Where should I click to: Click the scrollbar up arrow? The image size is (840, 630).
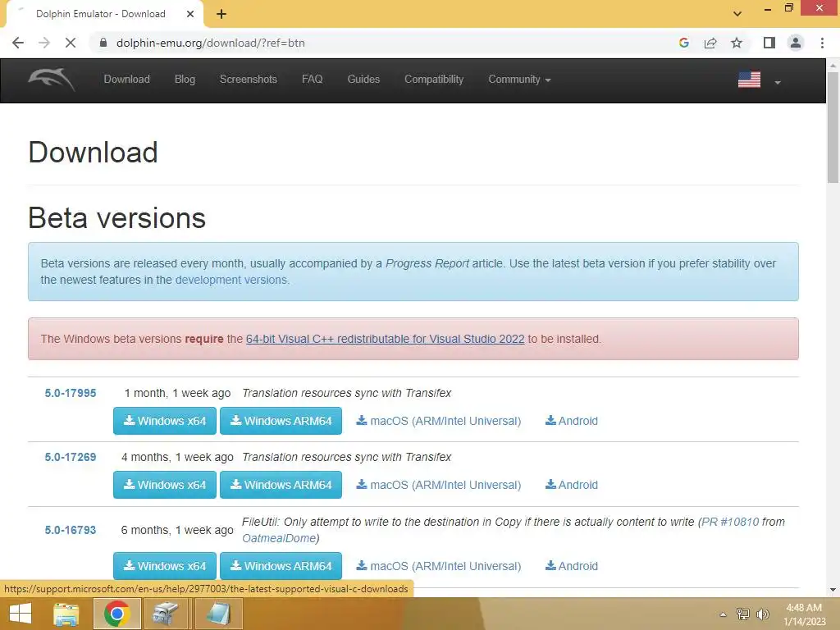coord(833,65)
